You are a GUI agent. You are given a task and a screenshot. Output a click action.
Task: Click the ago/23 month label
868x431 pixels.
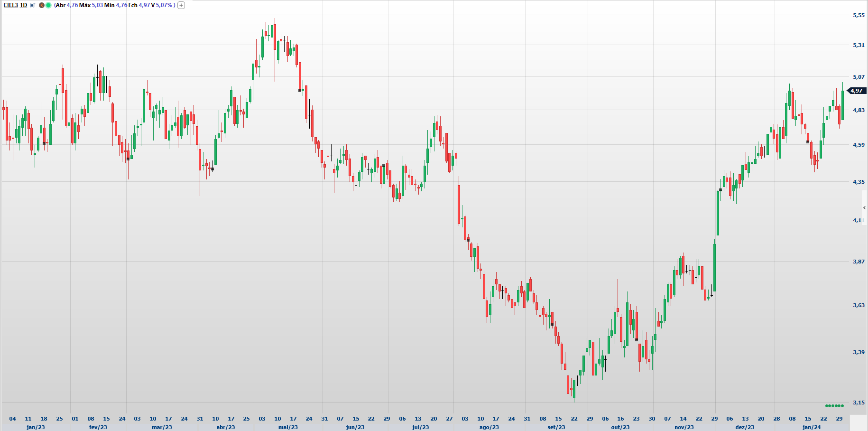(489, 427)
